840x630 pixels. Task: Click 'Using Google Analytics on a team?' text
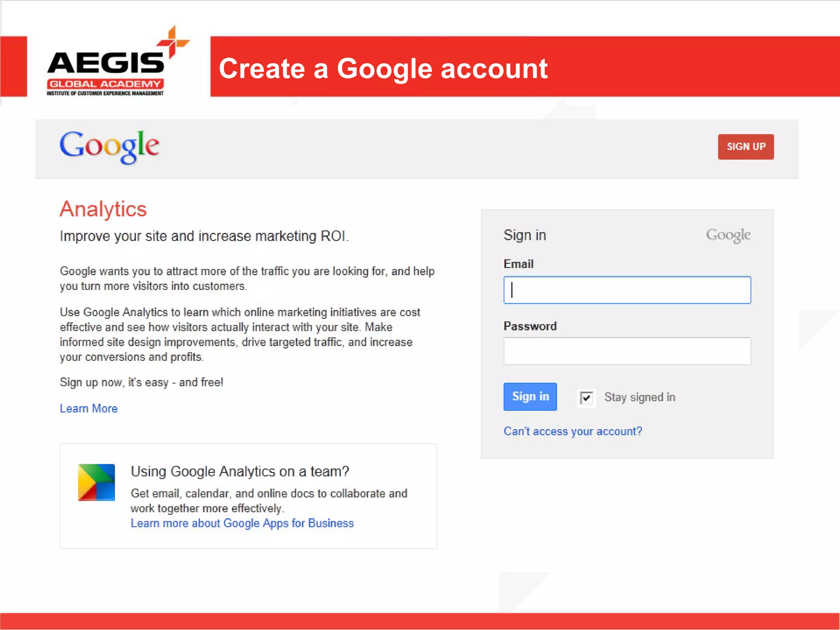pyautogui.click(x=240, y=472)
